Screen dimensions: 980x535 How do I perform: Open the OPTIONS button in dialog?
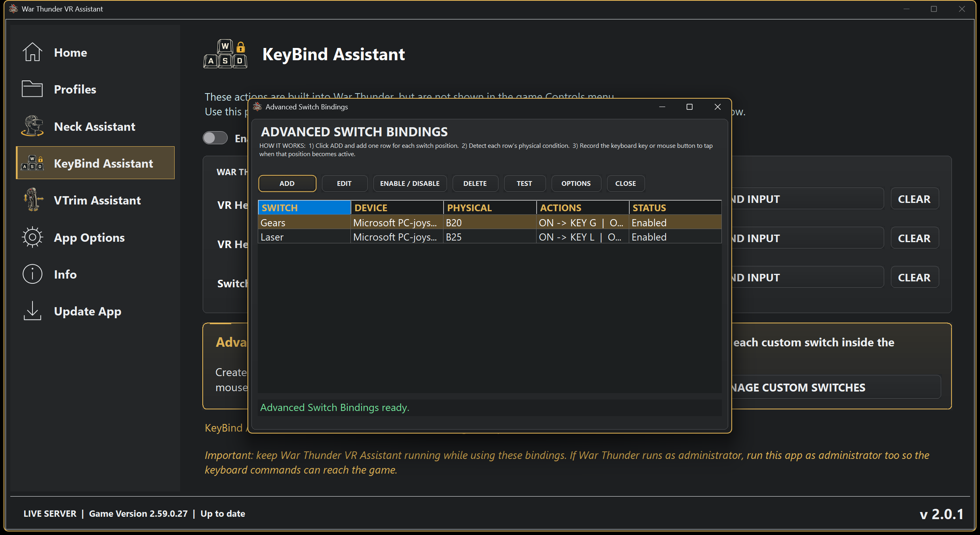point(576,183)
